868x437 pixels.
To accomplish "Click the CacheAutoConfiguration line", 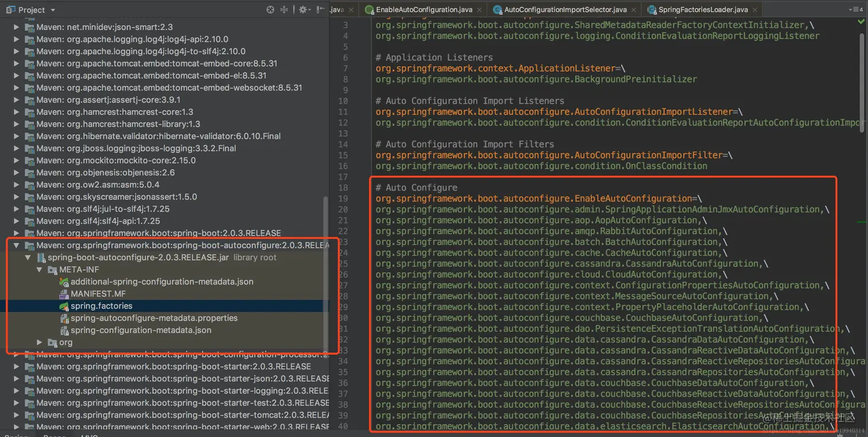I will [552, 253].
